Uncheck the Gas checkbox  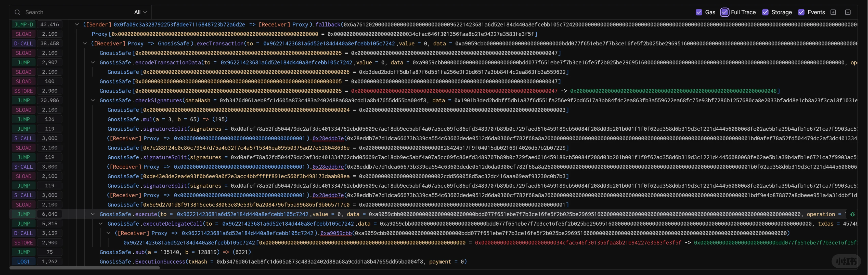click(698, 12)
